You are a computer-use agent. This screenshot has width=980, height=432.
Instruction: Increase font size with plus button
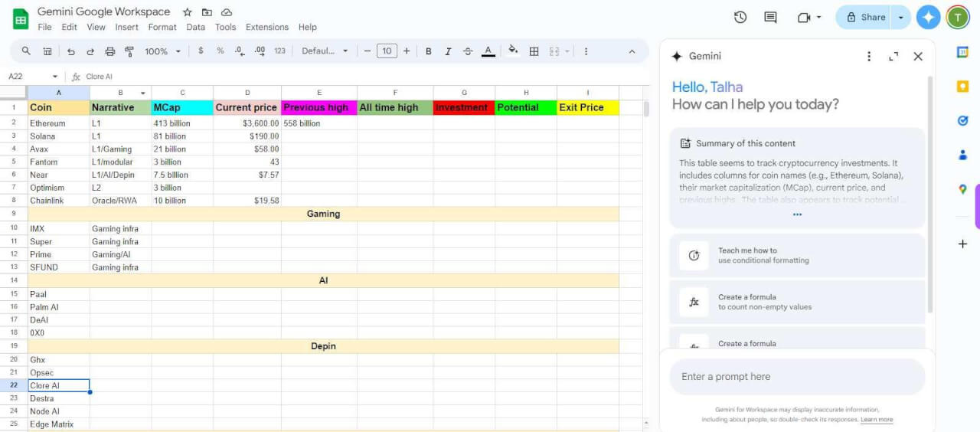pos(407,51)
